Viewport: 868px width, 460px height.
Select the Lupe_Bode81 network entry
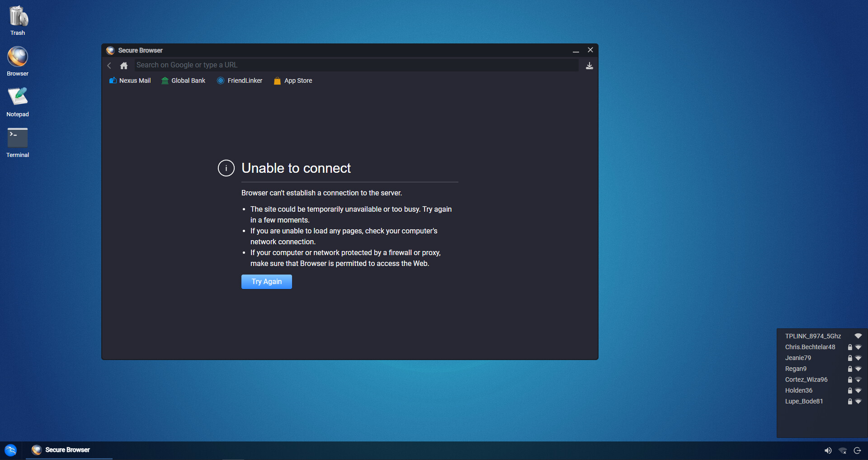(x=804, y=401)
